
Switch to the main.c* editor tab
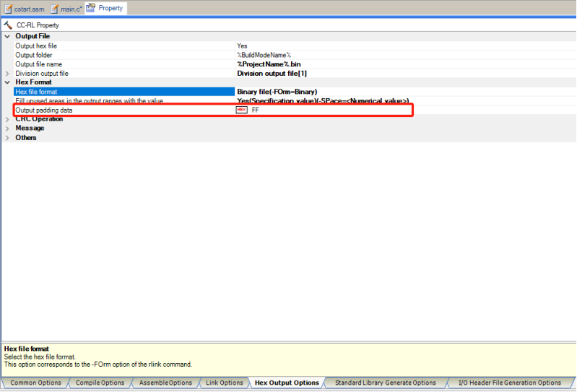point(66,9)
